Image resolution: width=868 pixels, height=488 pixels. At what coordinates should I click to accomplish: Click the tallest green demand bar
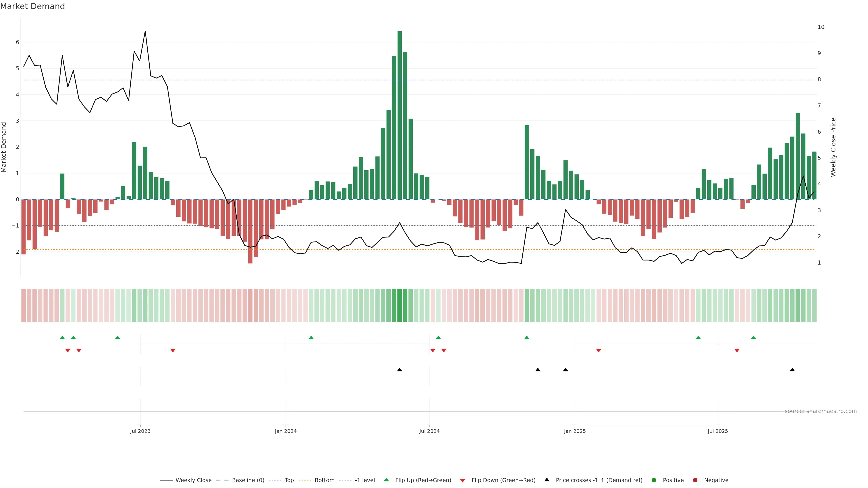click(x=399, y=115)
